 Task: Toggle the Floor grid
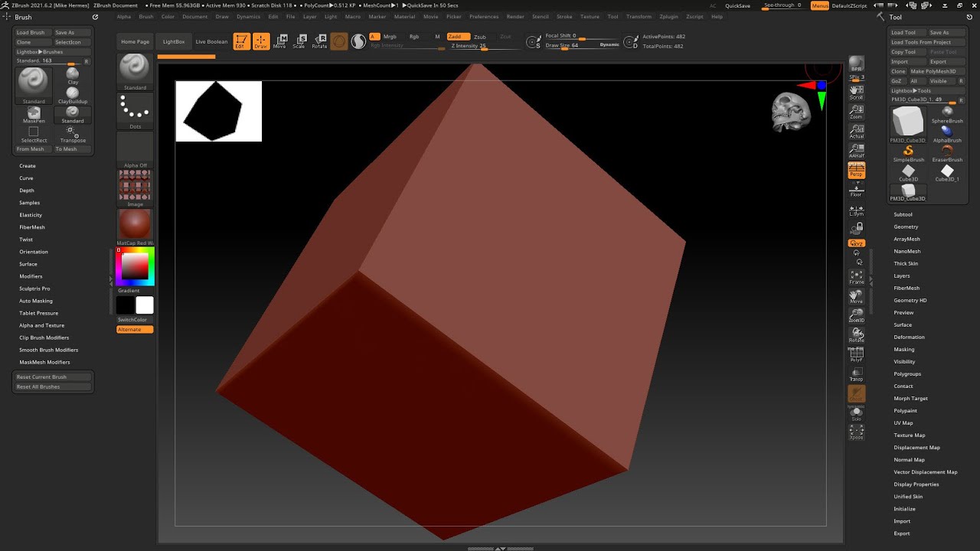click(856, 190)
